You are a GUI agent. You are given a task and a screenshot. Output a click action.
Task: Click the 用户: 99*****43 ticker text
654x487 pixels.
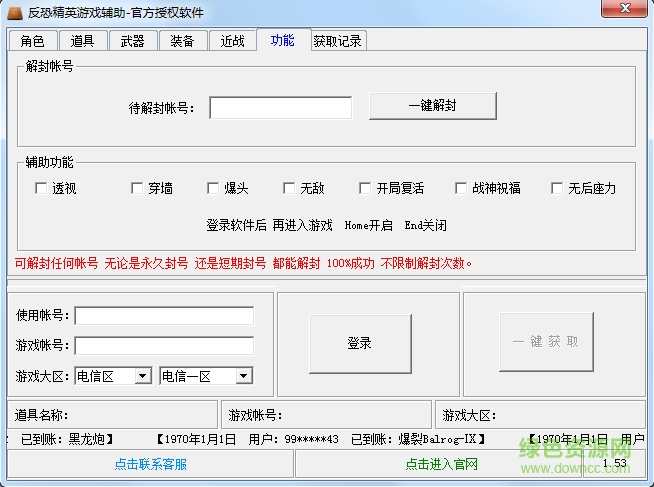pyautogui.click(x=293, y=439)
